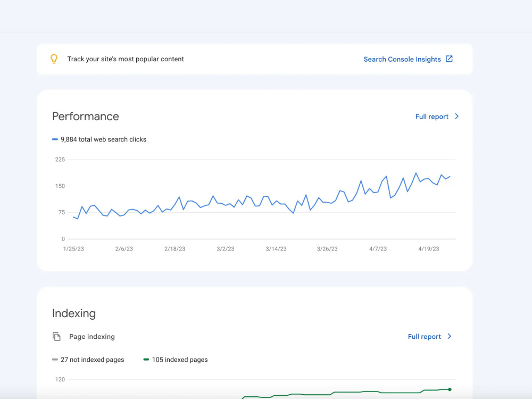Open Search Console Insights link
The height and width of the screenshot is (399, 532).
pos(402,60)
